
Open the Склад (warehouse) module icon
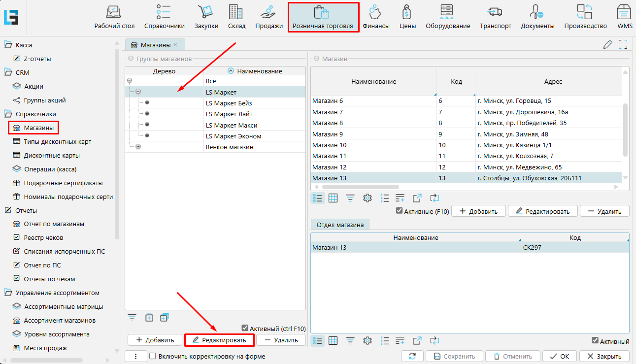click(236, 12)
